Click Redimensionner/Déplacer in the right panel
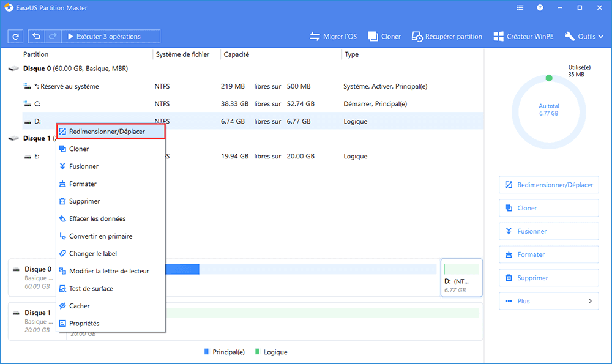The height and width of the screenshot is (364, 612). [549, 185]
